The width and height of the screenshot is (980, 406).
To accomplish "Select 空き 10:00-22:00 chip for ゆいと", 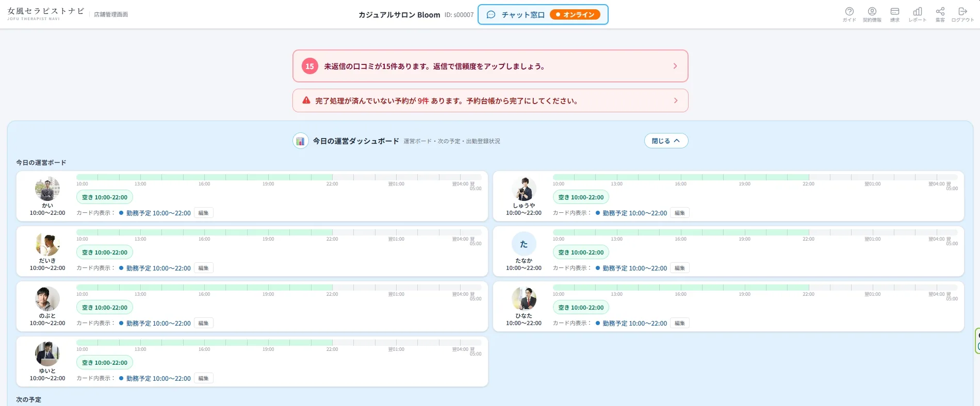I will tap(105, 363).
